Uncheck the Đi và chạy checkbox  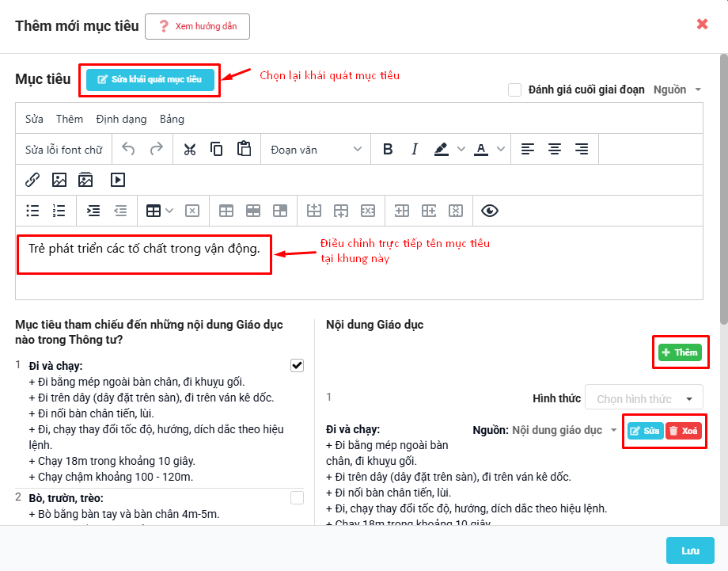click(x=297, y=365)
